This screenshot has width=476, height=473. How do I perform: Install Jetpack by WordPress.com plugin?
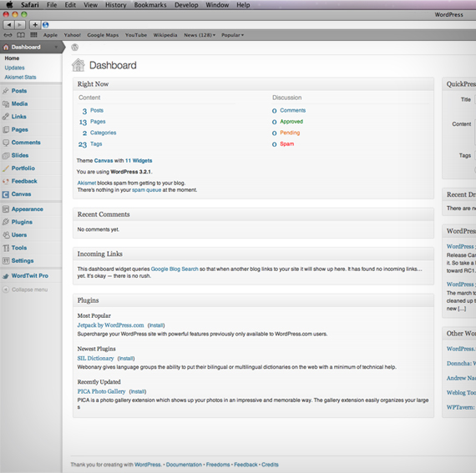tap(156, 325)
